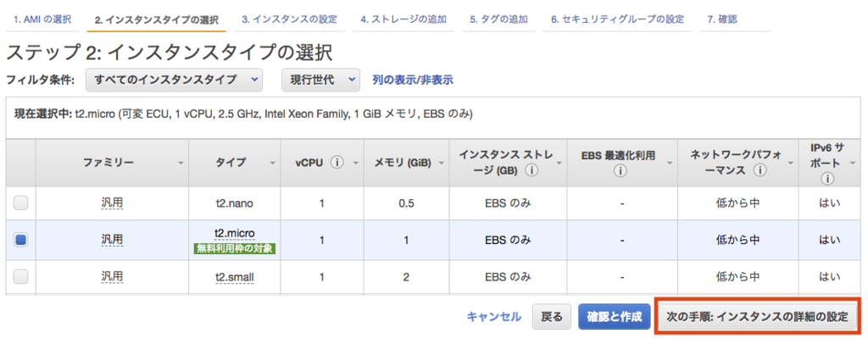Select the t2.small instance checkbox
This screenshot has height=339, width=868.
click(x=21, y=276)
